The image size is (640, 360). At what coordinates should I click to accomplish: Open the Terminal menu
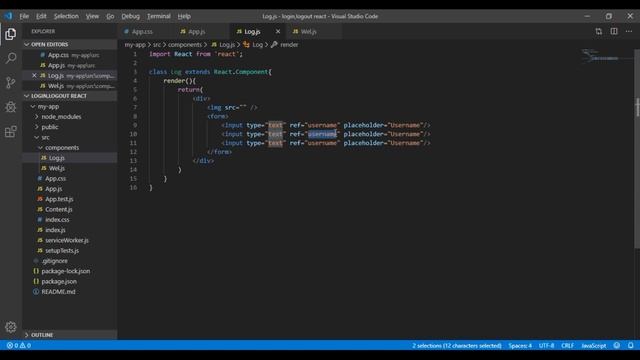[159, 16]
